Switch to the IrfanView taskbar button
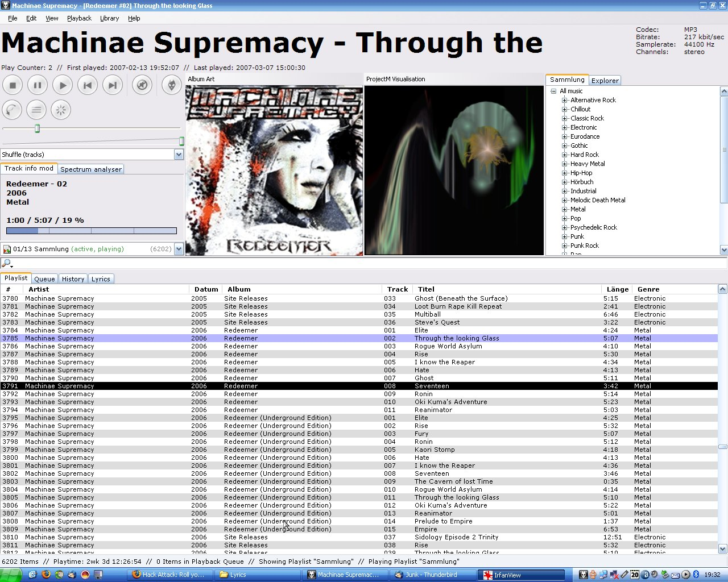Viewport: 728px width, 582px height. coord(521,575)
